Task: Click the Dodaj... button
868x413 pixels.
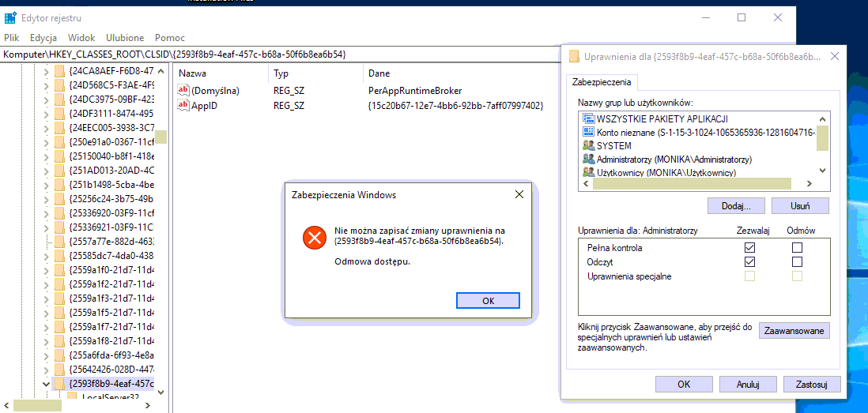Action: (736, 206)
